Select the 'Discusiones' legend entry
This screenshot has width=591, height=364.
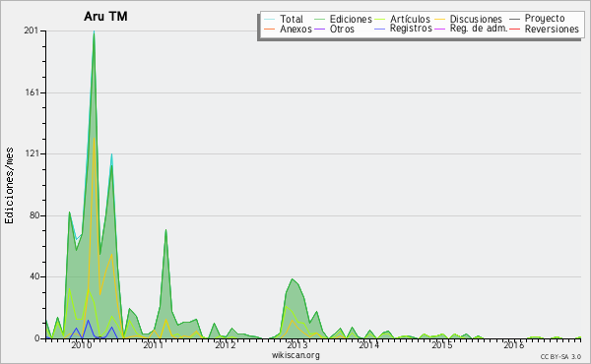tap(468, 19)
